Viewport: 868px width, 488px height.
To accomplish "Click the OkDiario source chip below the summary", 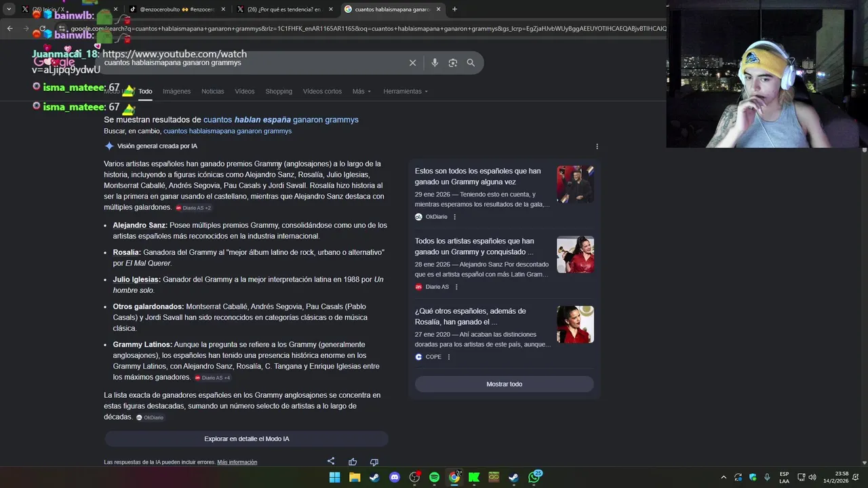I will [150, 418].
